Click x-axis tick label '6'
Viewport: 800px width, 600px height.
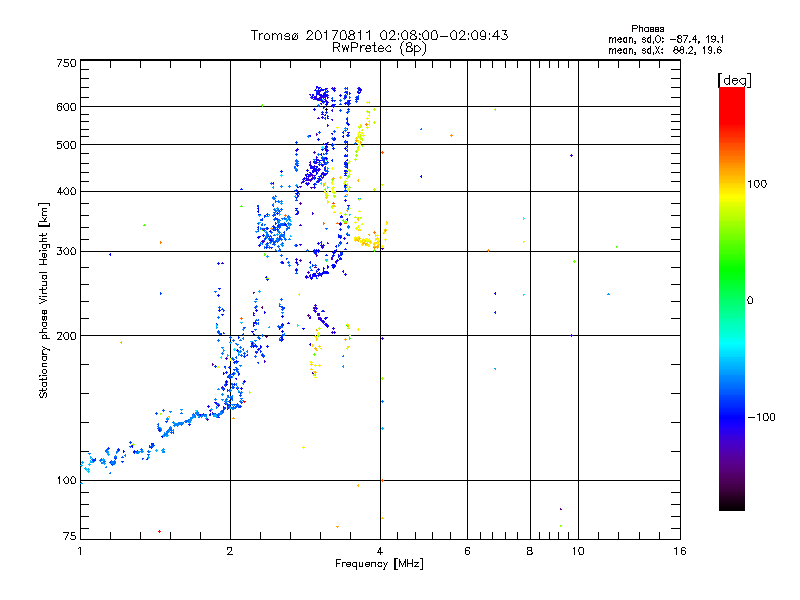(x=467, y=551)
